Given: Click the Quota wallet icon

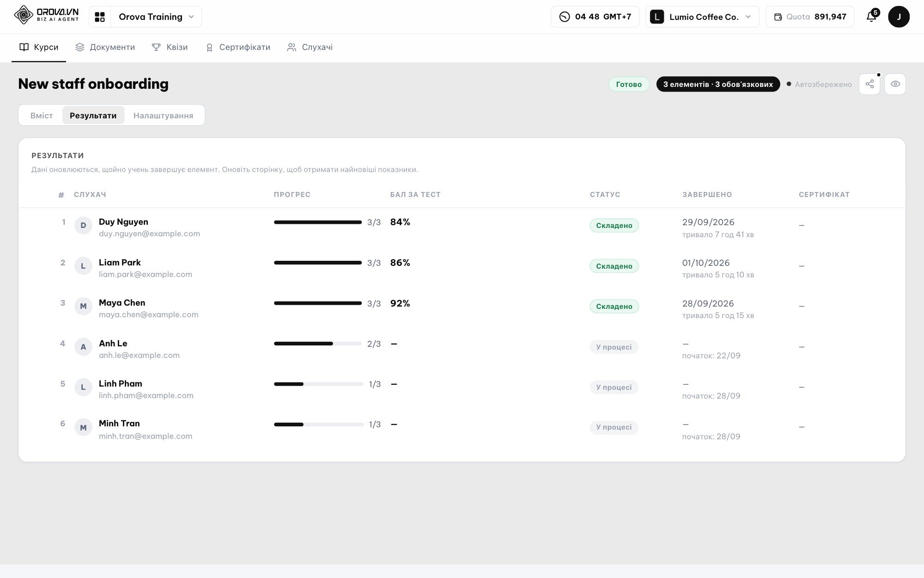Looking at the screenshot, I should 778,17.
